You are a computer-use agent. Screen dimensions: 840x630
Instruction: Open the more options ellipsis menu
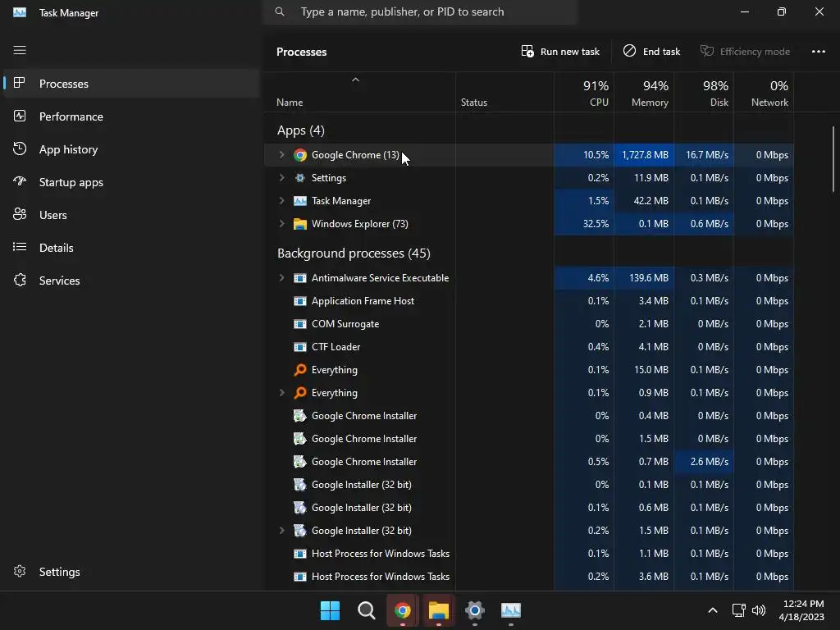pyautogui.click(x=818, y=52)
